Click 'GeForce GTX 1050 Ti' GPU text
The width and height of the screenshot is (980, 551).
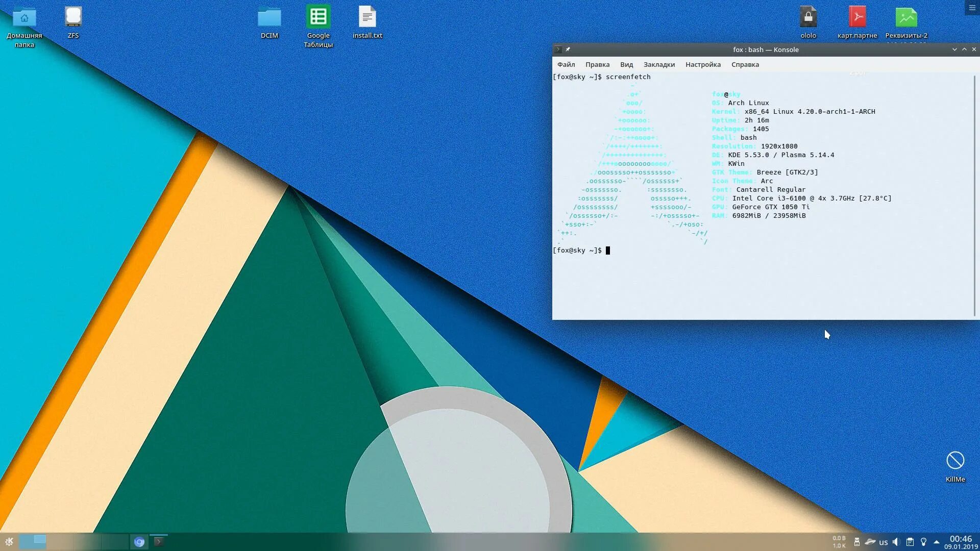tap(771, 207)
